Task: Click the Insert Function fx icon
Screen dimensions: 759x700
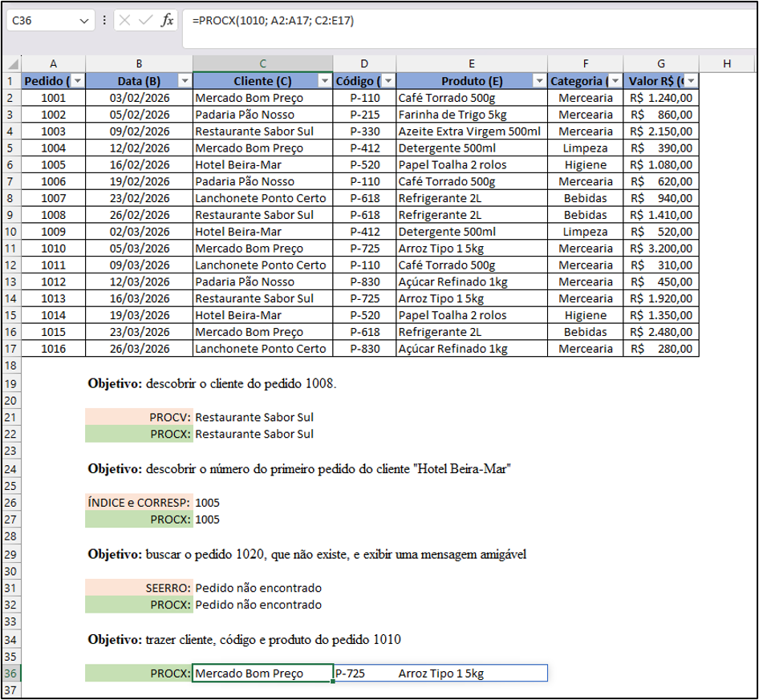Action: point(167,20)
